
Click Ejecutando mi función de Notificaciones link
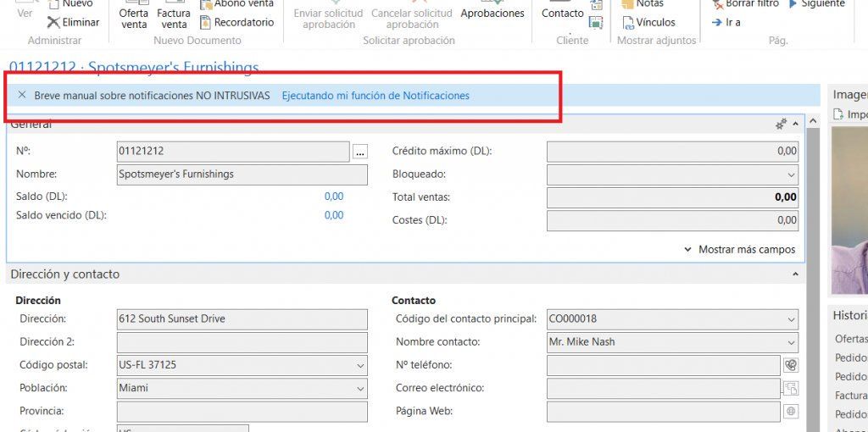tap(376, 96)
